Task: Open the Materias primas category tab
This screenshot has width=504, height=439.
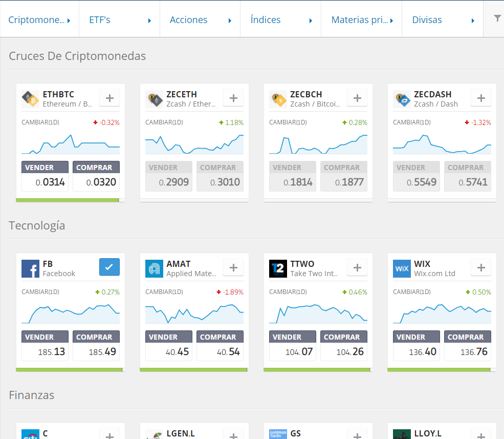Action: click(x=362, y=19)
